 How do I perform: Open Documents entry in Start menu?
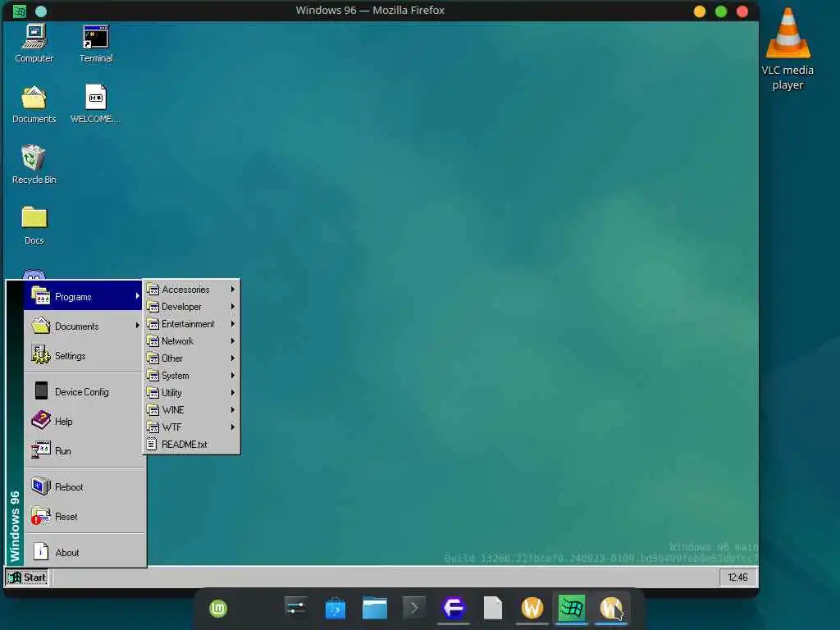point(83,326)
